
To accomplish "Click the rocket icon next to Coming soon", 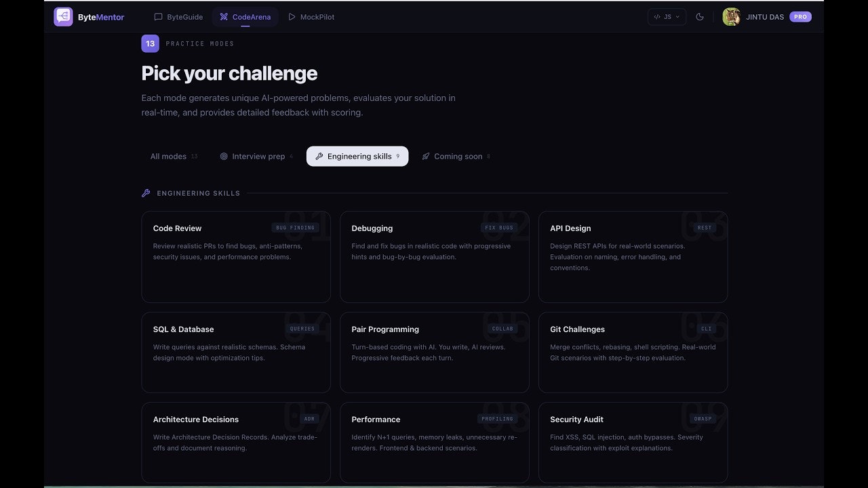I will click(x=427, y=156).
